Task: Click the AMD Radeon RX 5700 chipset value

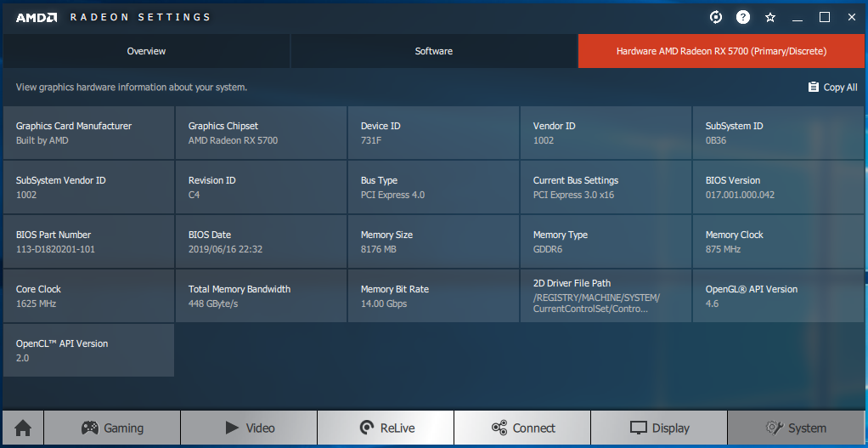Action: [233, 140]
